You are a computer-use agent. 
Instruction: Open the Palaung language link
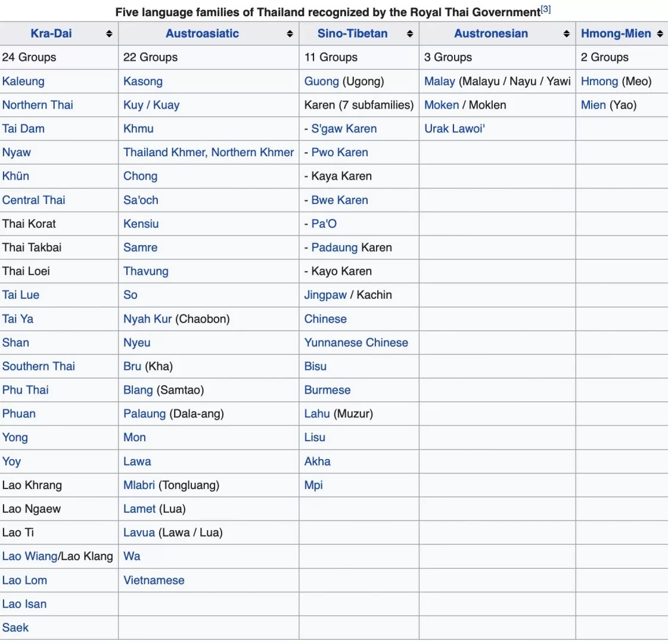(x=144, y=414)
